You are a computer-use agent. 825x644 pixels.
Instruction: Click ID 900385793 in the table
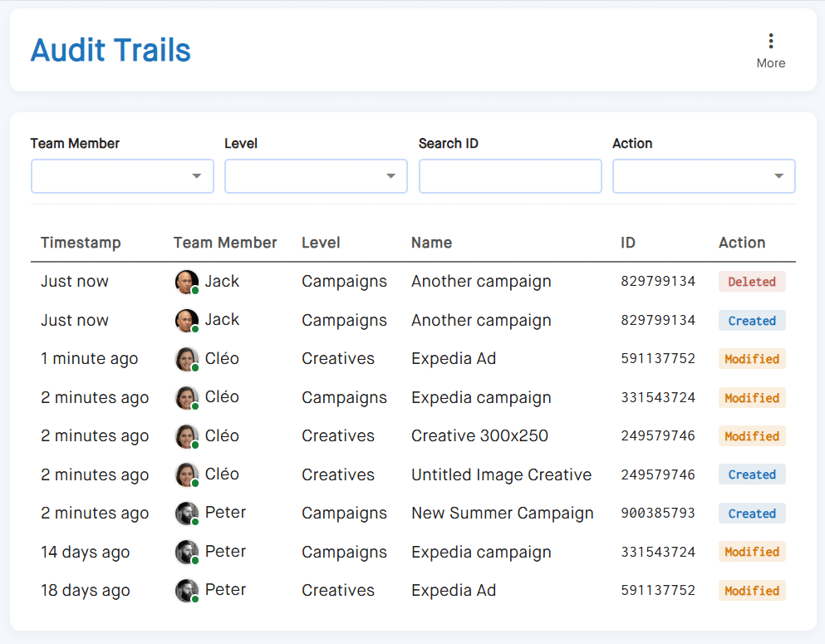click(658, 514)
